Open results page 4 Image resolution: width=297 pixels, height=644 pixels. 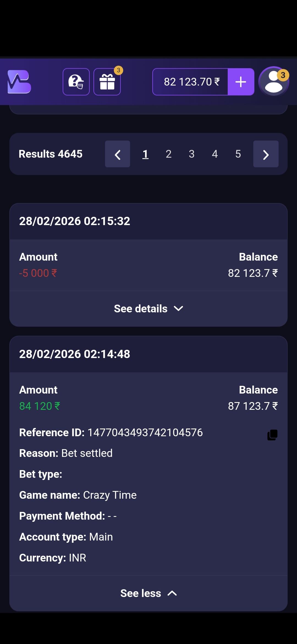(215, 154)
